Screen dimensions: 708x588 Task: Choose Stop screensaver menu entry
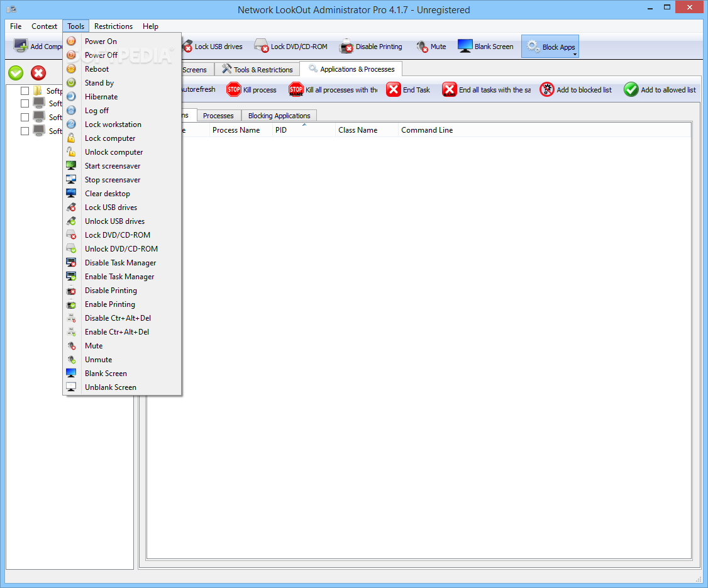(123, 180)
